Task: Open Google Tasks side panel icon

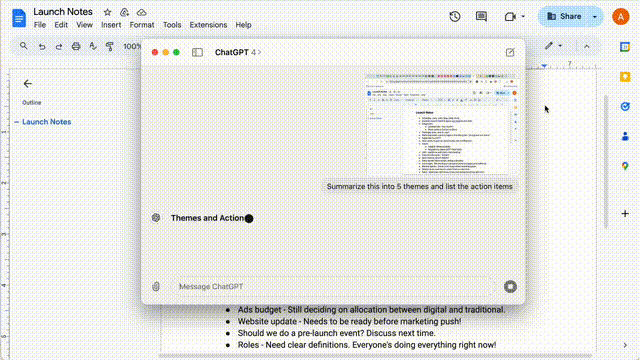Action: [x=625, y=107]
